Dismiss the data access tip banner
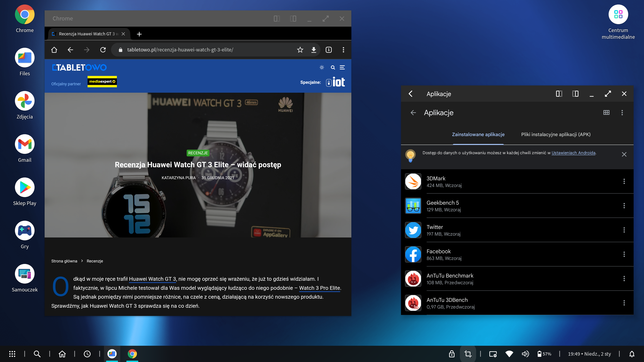The width and height of the screenshot is (644, 362). (624, 154)
